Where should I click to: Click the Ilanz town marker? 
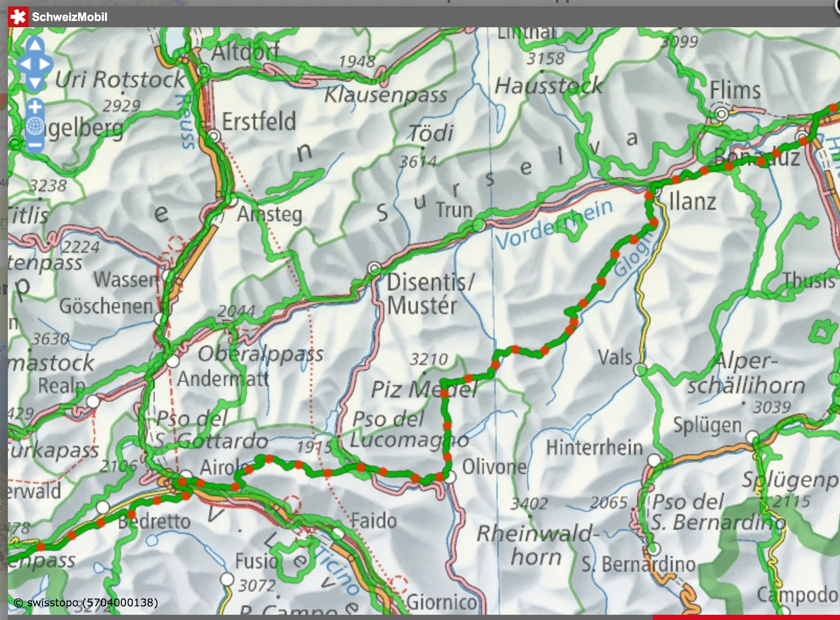(x=656, y=192)
